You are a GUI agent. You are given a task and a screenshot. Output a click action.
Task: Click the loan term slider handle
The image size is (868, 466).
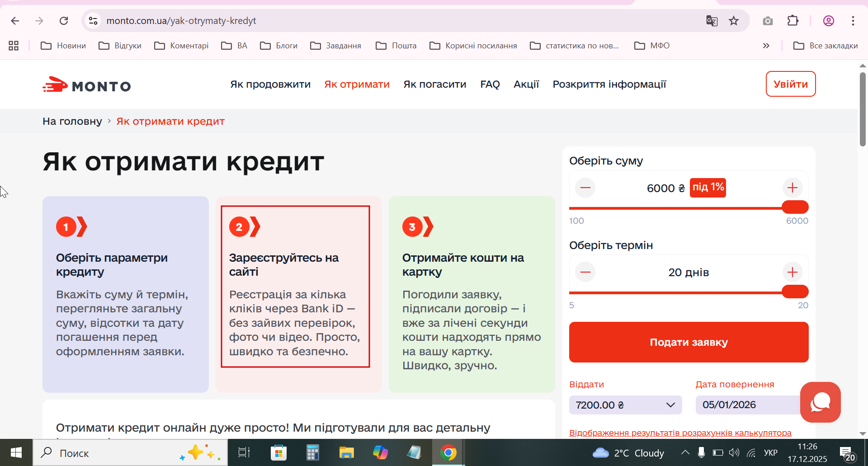point(795,292)
